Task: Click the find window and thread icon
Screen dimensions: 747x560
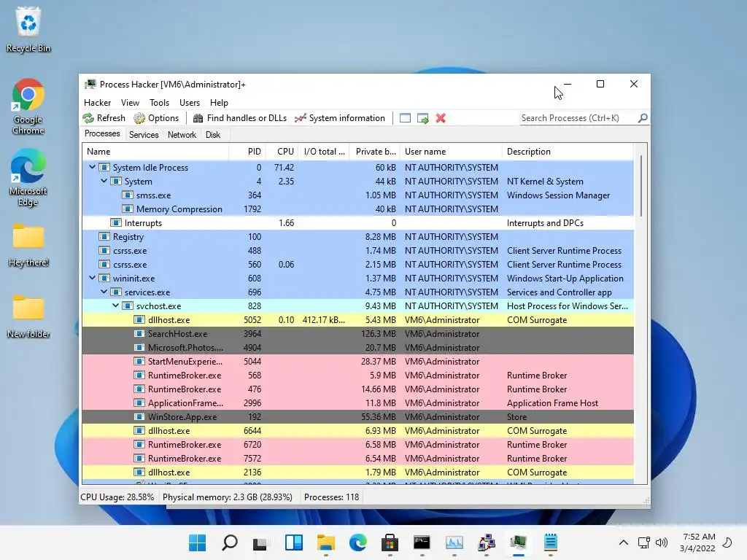Action: tap(422, 118)
